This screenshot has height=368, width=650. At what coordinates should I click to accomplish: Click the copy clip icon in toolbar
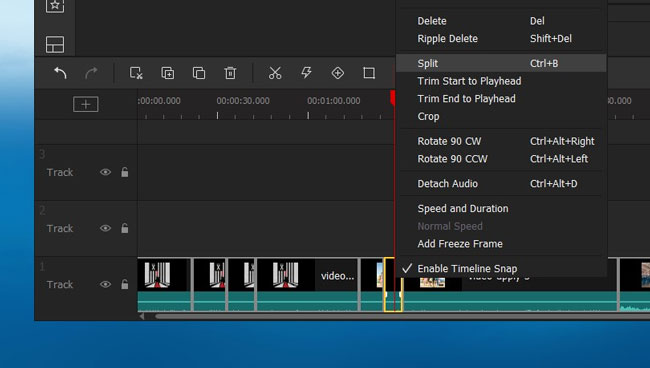[199, 73]
